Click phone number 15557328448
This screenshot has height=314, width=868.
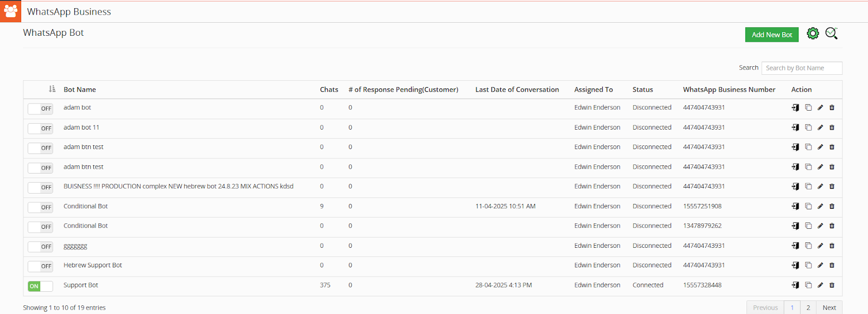pos(702,285)
